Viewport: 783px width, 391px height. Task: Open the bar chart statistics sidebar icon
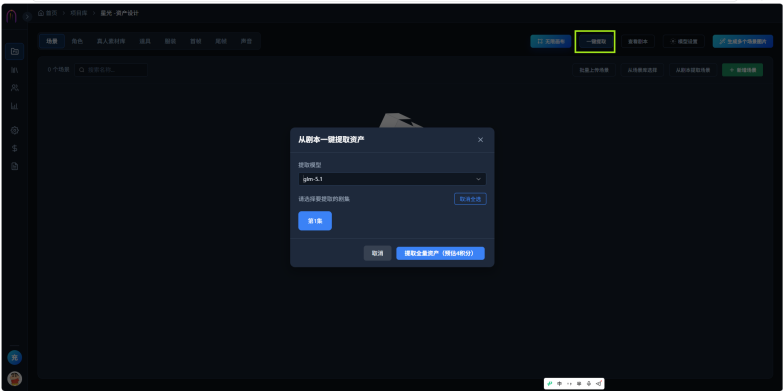(14, 106)
